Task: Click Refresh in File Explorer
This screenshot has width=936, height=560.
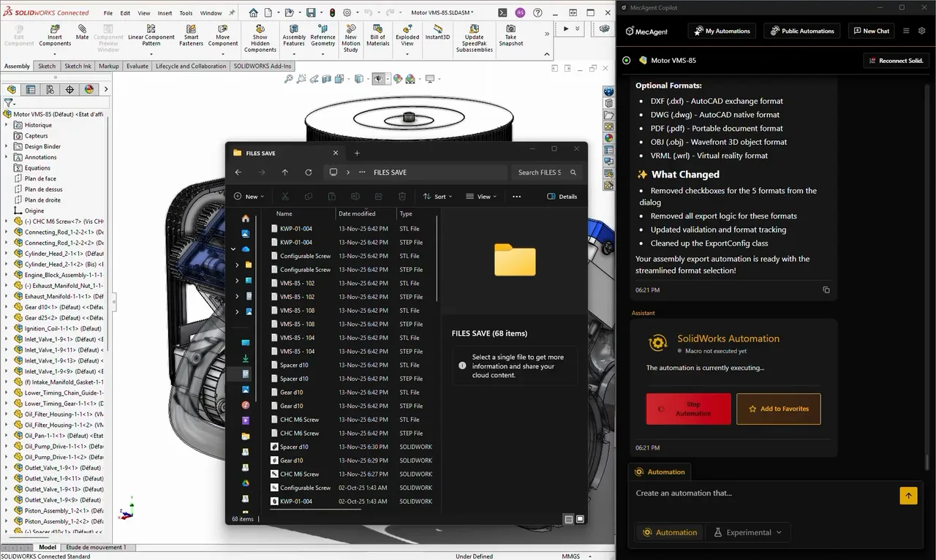Action: (309, 173)
